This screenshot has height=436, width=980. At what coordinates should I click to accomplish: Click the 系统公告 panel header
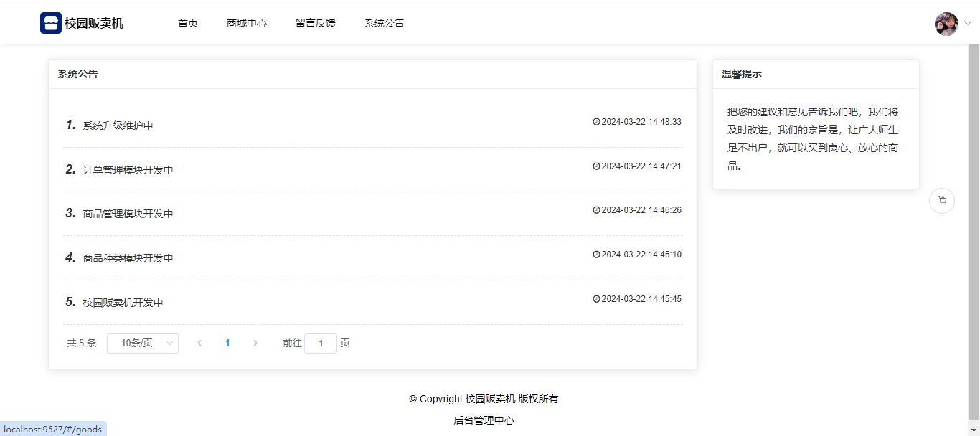(x=373, y=74)
